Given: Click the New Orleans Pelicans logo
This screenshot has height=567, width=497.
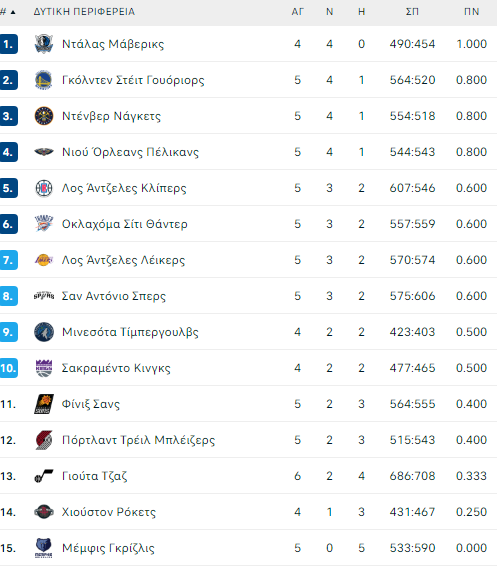Looking at the screenshot, I should click(44, 152).
